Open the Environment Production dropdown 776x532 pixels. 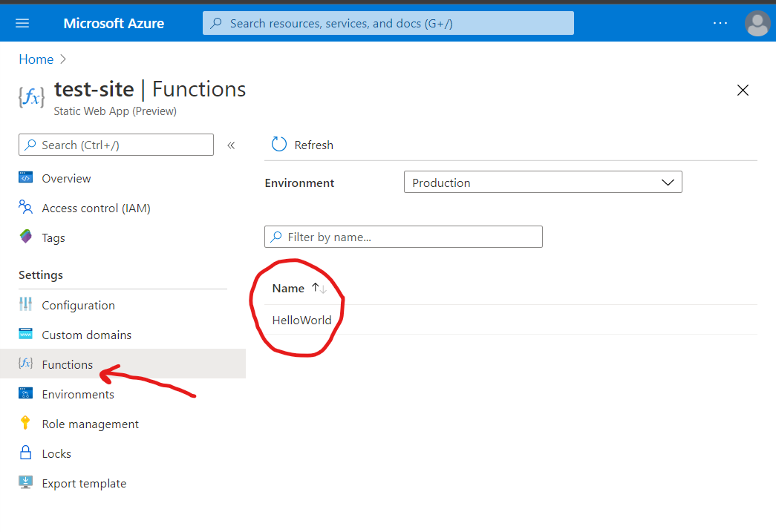tap(543, 182)
